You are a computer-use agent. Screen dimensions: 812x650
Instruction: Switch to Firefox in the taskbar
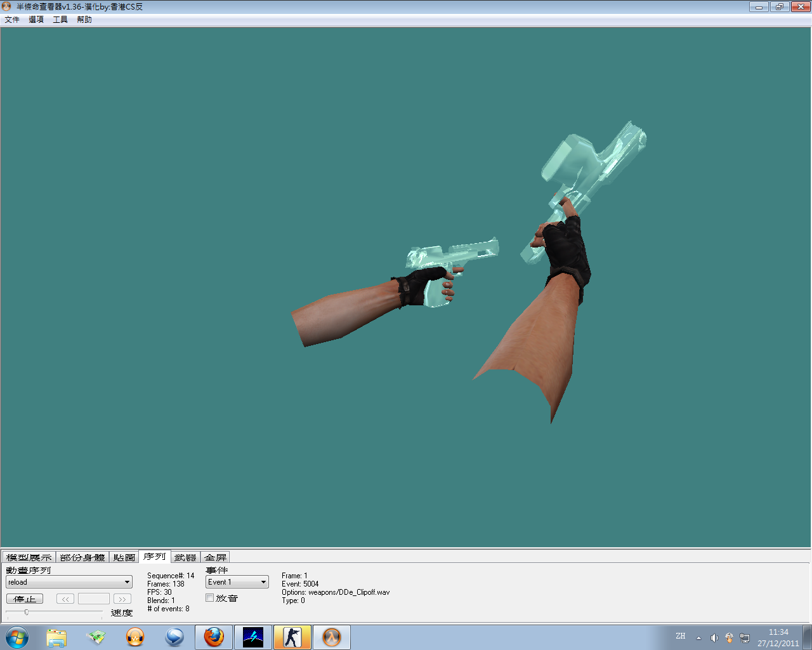214,637
